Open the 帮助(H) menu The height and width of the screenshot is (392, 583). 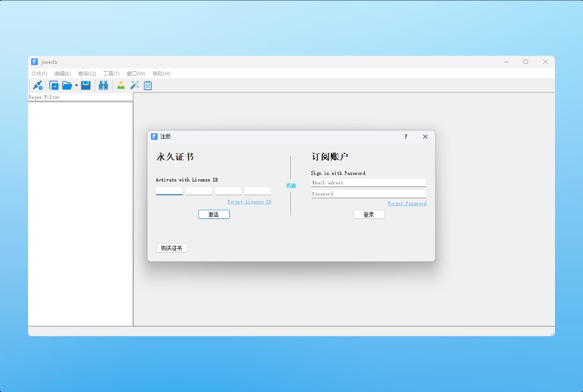161,73
